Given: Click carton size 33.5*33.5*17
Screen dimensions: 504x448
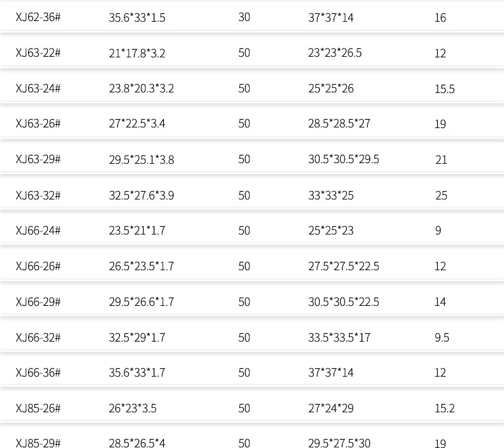Looking at the screenshot, I should [x=339, y=338].
